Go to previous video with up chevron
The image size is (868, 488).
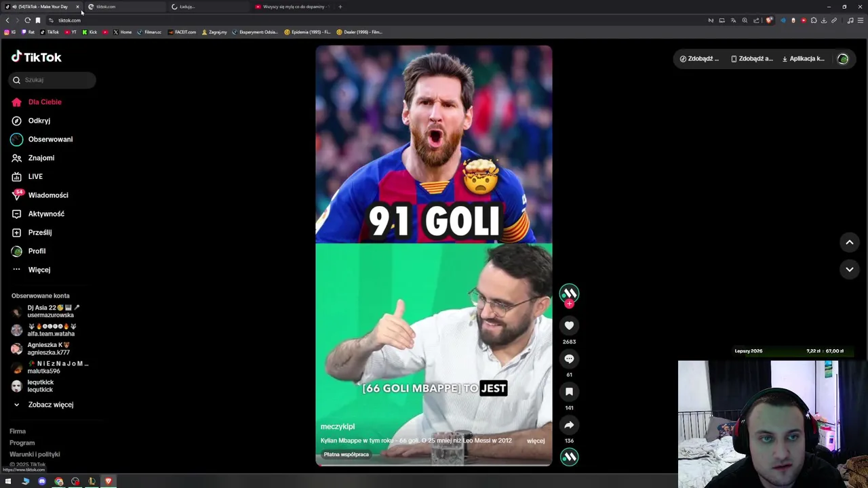849,242
